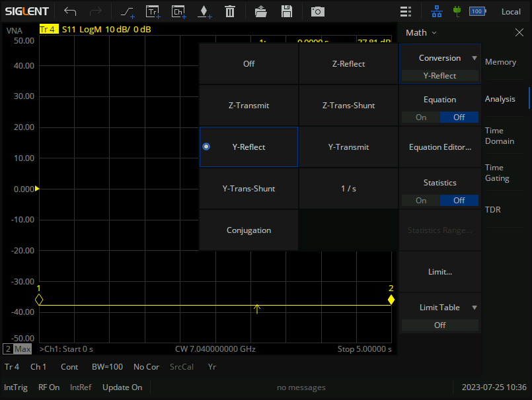Click the Max window button
This screenshot has height=400, width=532.
point(22,349)
